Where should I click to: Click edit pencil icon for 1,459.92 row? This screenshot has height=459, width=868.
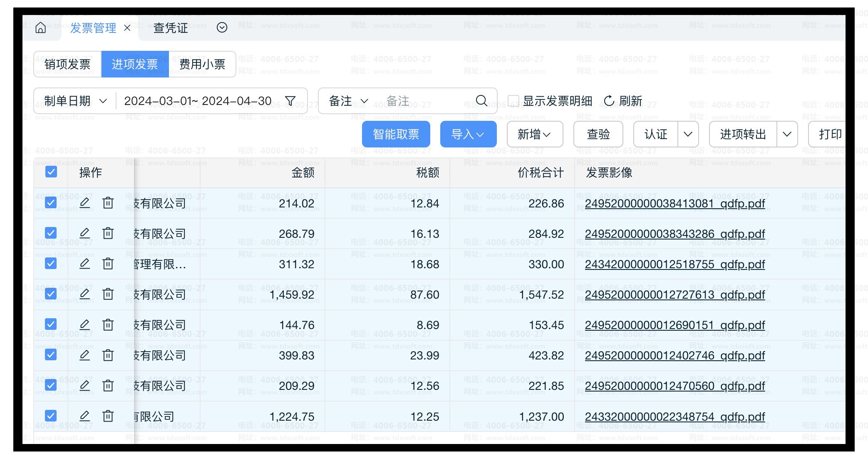(x=85, y=294)
